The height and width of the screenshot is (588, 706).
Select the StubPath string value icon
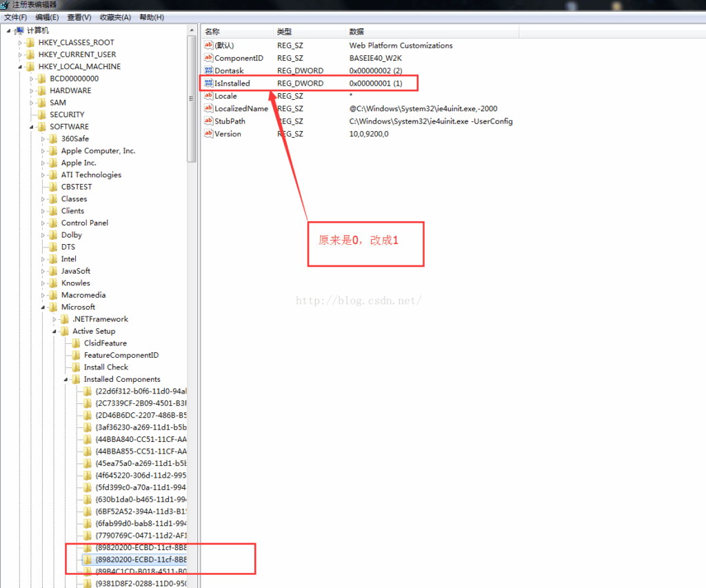click(209, 121)
